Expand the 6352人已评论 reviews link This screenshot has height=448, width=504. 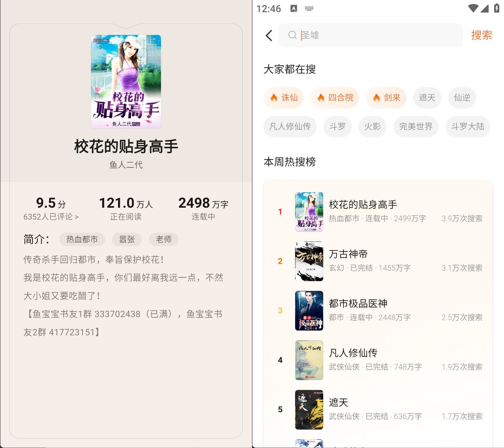click(51, 217)
